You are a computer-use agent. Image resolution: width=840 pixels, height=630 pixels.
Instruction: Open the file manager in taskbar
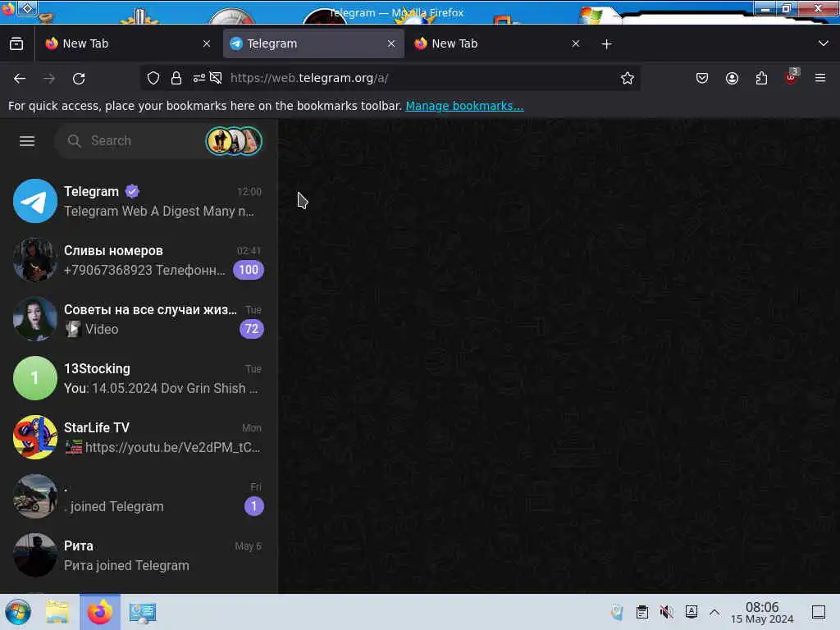[57, 612]
